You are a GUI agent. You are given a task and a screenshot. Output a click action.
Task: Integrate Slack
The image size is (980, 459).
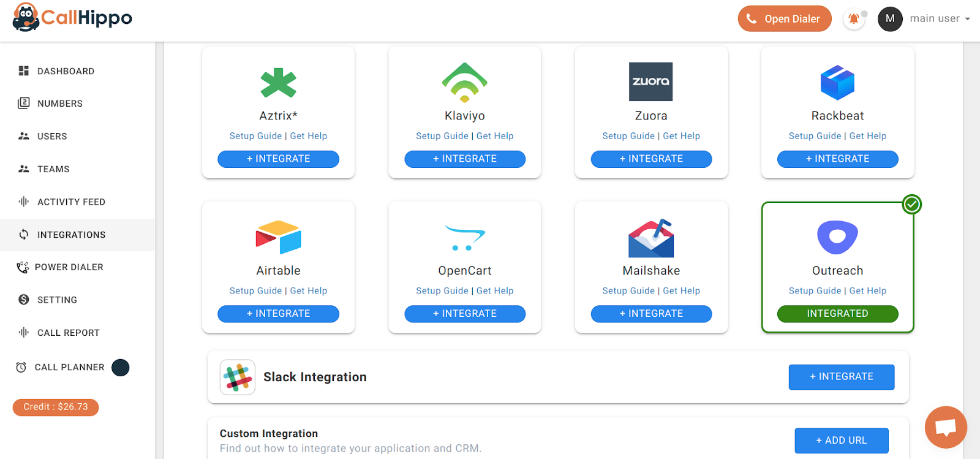point(842,377)
